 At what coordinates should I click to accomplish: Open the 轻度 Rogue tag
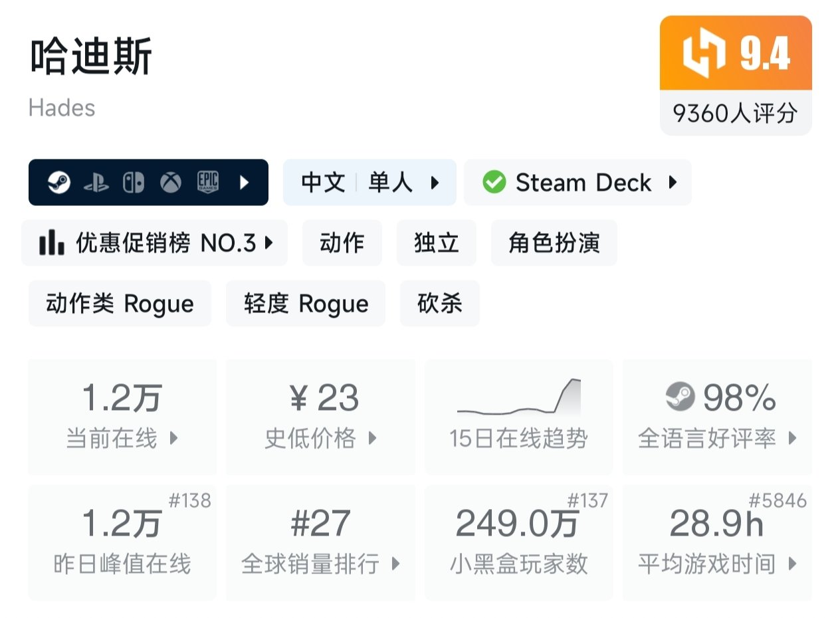coord(306,304)
